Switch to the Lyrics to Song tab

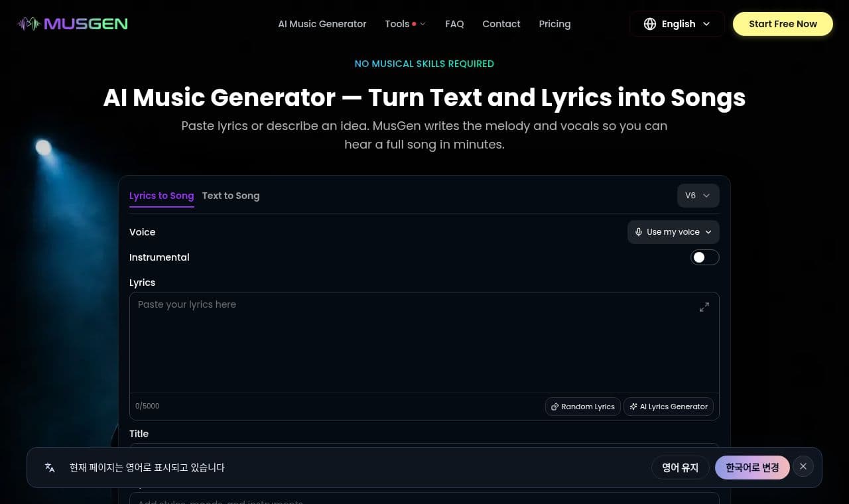[x=162, y=196]
